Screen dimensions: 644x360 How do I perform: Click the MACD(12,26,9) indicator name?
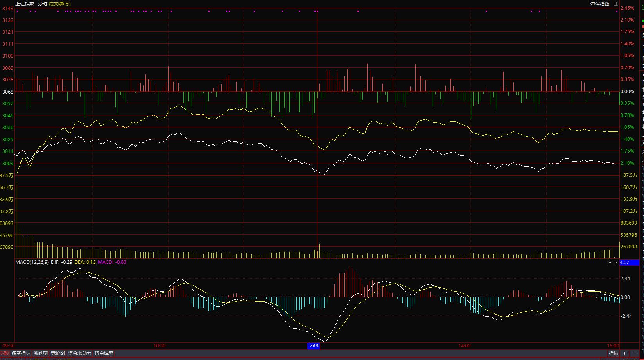click(32, 262)
